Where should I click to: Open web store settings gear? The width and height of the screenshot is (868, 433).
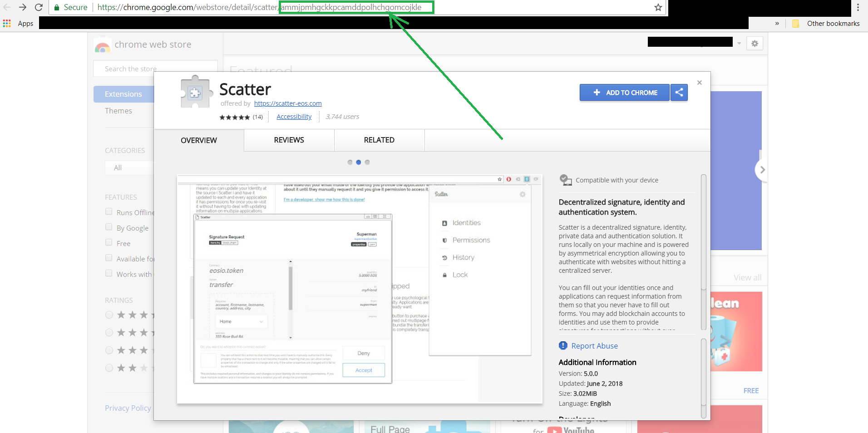coord(755,44)
